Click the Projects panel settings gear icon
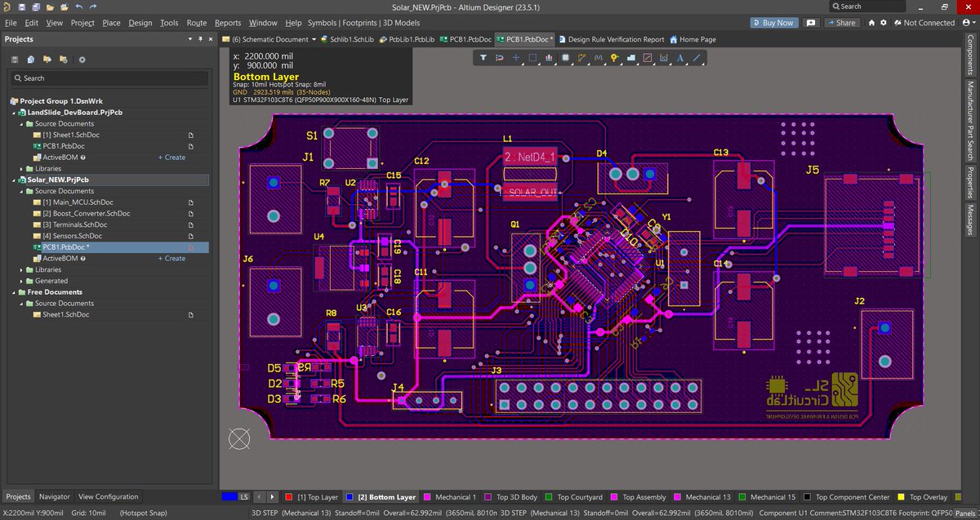This screenshot has height=520, width=980. 82,59
